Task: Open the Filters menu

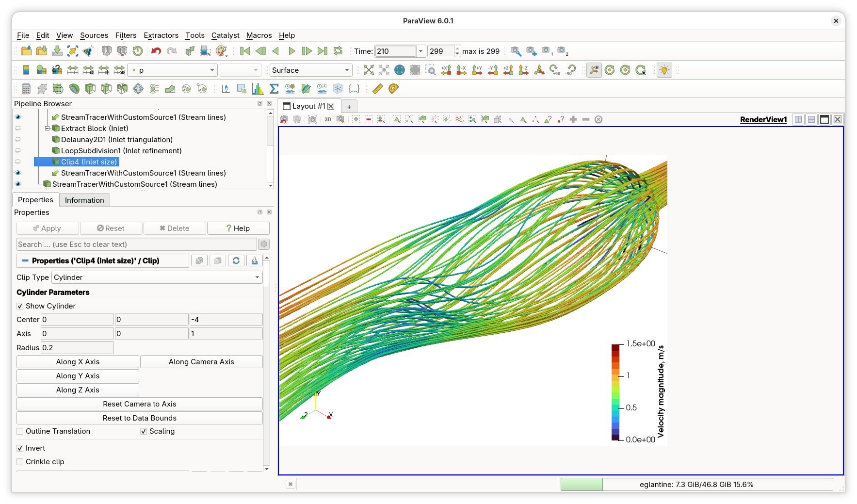Action: [126, 35]
